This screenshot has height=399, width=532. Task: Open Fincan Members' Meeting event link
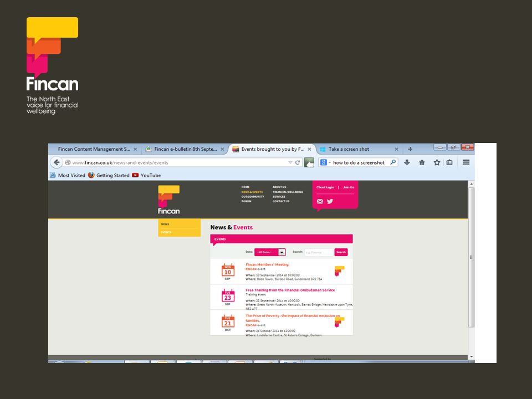pos(267,265)
